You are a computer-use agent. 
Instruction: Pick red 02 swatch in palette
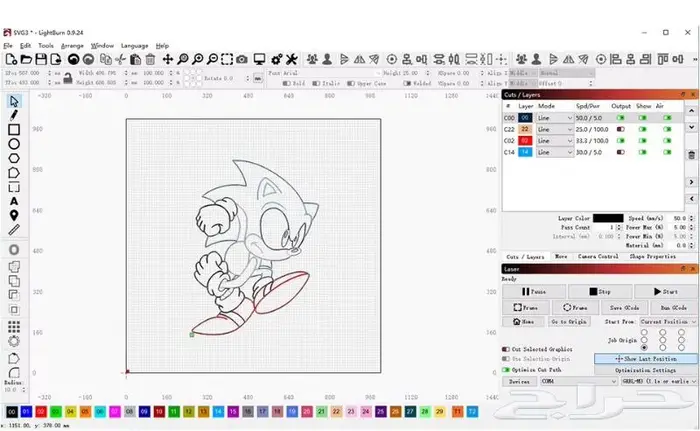[41, 412]
